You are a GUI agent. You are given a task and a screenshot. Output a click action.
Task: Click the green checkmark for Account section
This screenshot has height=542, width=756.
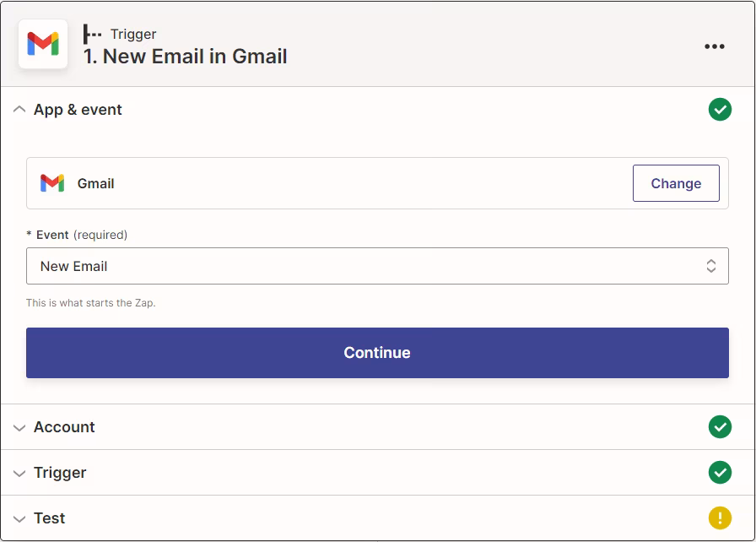[720, 426]
